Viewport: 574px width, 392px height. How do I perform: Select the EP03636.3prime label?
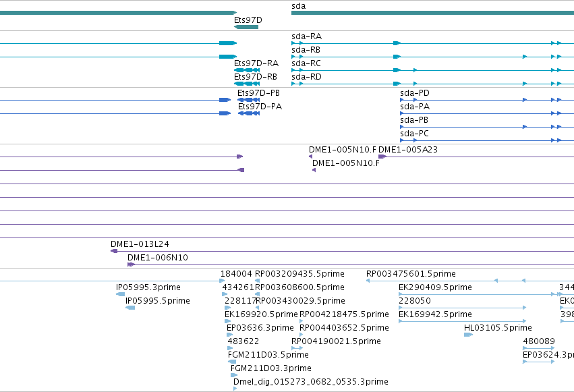(x=260, y=328)
